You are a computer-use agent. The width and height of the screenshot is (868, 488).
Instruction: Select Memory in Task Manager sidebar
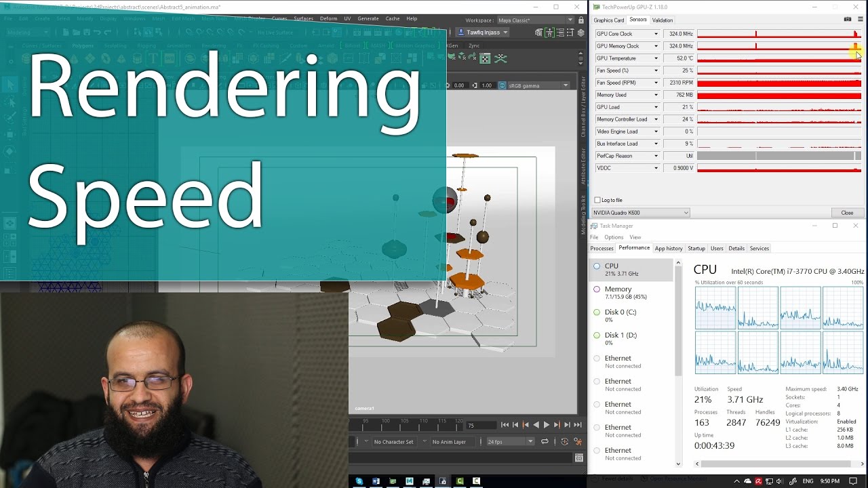tap(632, 293)
